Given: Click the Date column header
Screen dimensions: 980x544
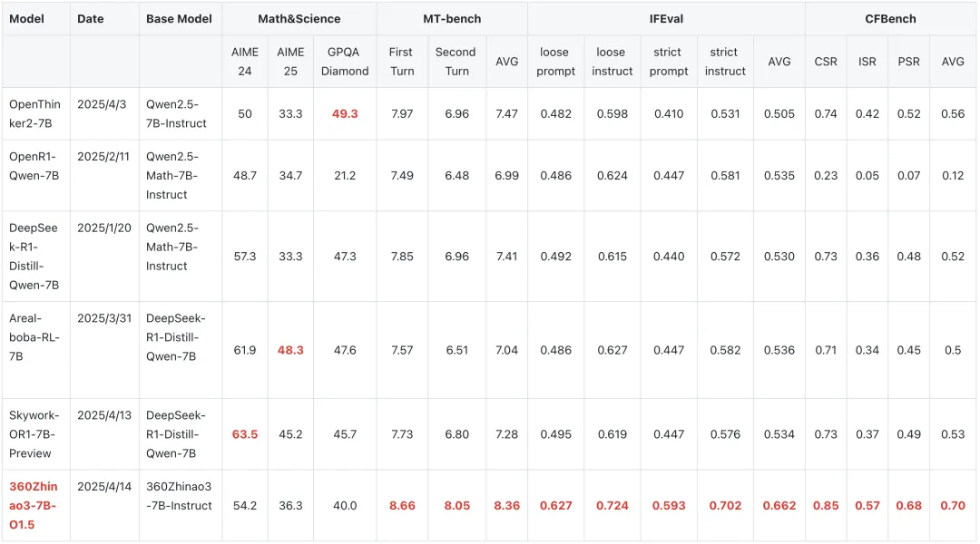Looking at the screenshot, I should click(91, 18).
